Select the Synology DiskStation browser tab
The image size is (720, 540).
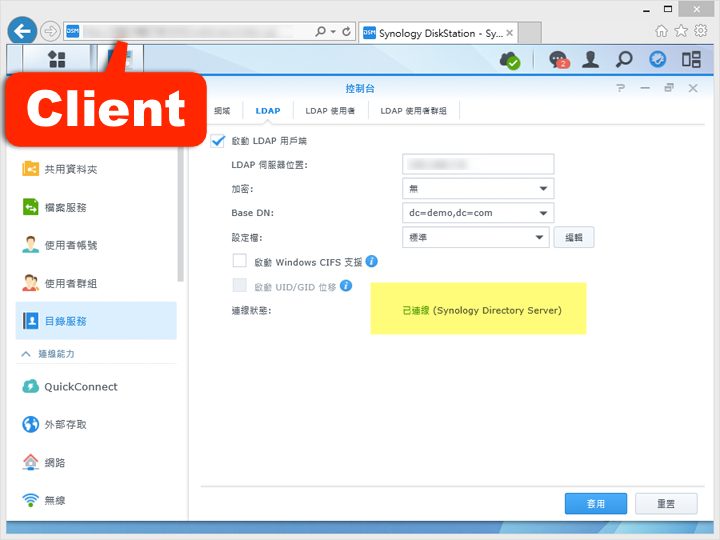point(439,33)
